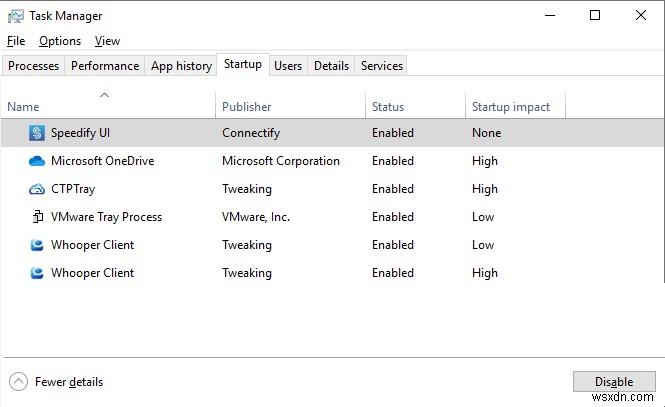Click the Microsoft OneDrive cloud icon
The height and width of the screenshot is (407, 665).
[x=37, y=161]
